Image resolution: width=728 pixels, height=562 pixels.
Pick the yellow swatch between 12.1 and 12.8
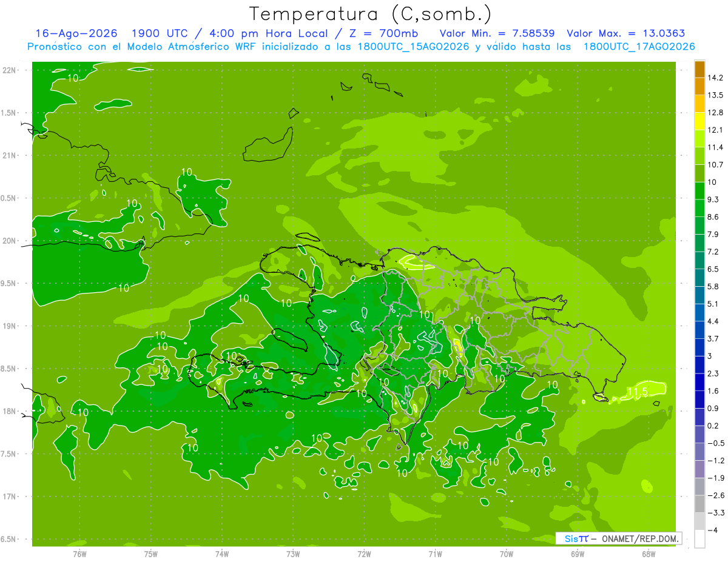[x=699, y=121]
